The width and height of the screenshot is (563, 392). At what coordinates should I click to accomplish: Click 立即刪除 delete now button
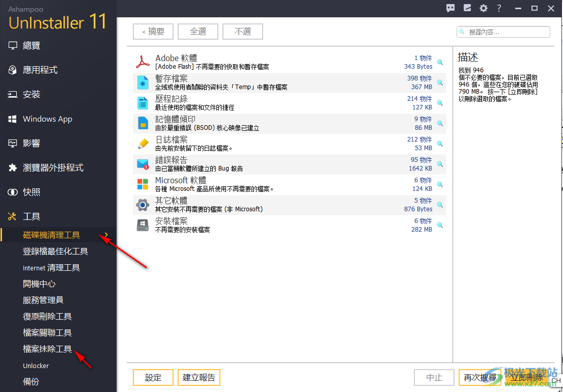click(x=527, y=377)
